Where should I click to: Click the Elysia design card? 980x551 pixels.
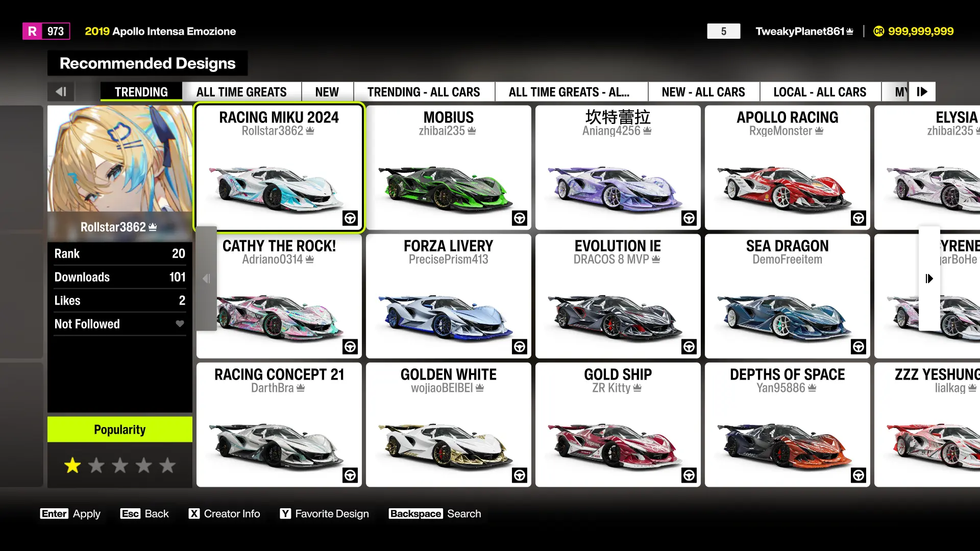pos(927,167)
